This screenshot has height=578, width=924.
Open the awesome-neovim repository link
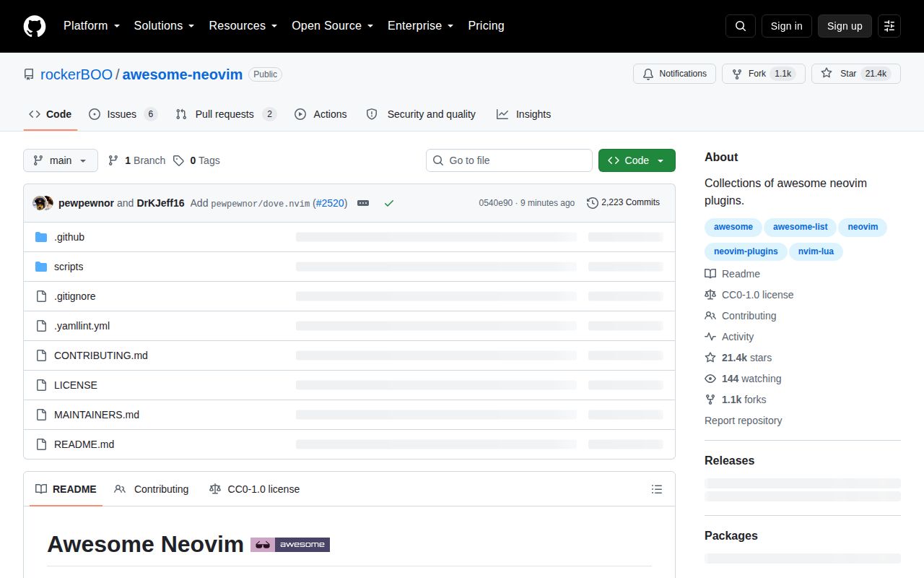point(183,74)
